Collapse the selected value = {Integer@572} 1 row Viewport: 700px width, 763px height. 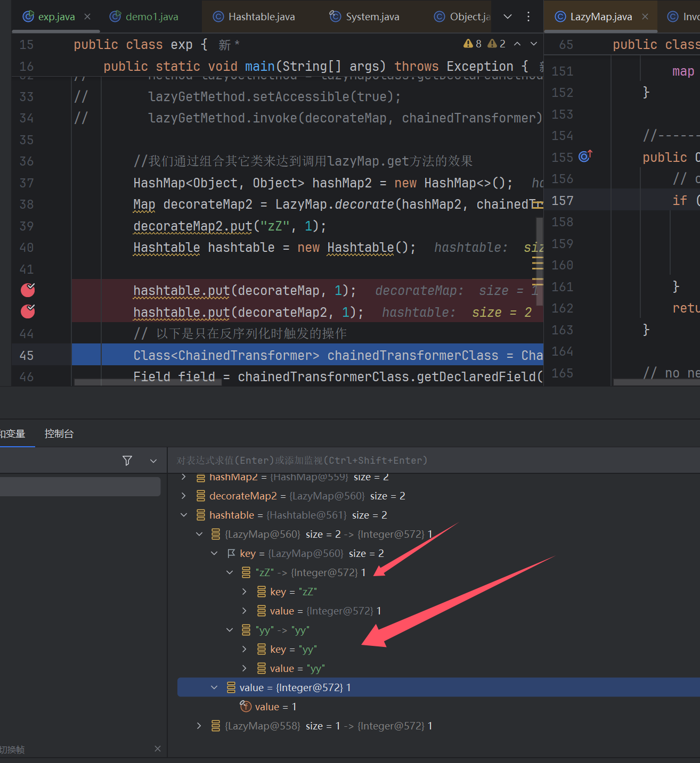coord(214,687)
